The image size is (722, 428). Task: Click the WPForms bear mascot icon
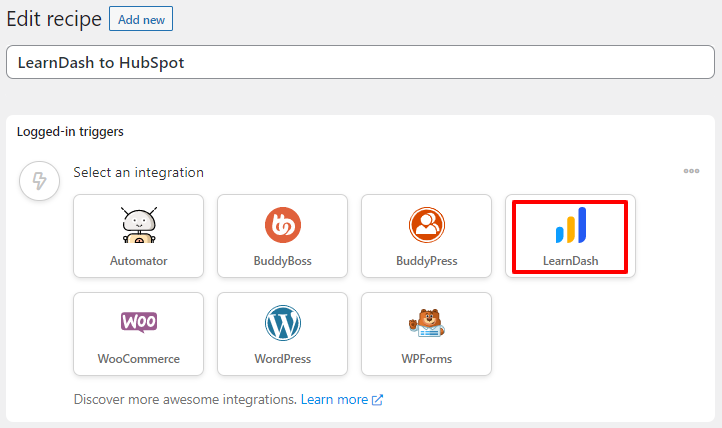tap(427, 323)
